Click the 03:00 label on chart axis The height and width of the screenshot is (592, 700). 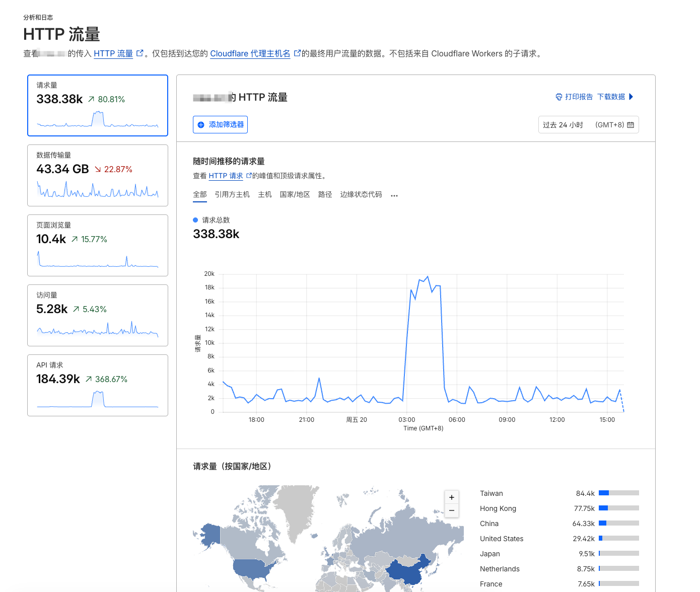pyautogui.click(x=407, y=420)
